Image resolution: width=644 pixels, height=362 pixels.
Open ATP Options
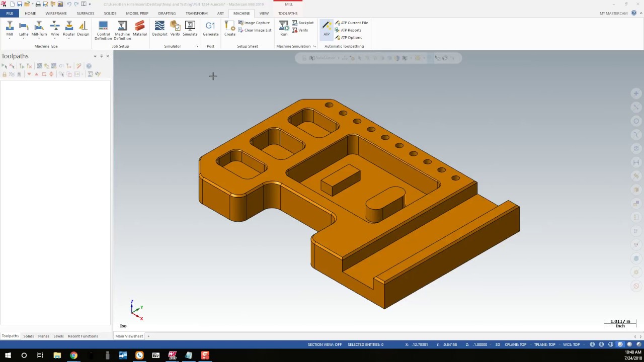(348, 38)
